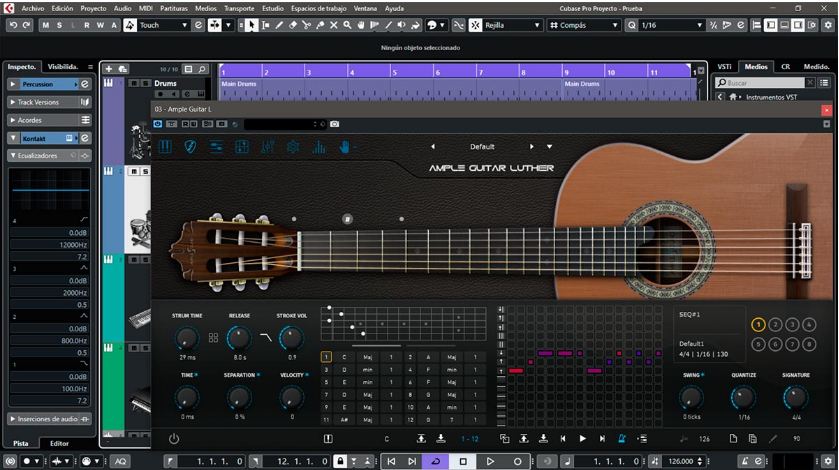Click the plugin power button icon
The image size is (839, 470).
(174, 439)
